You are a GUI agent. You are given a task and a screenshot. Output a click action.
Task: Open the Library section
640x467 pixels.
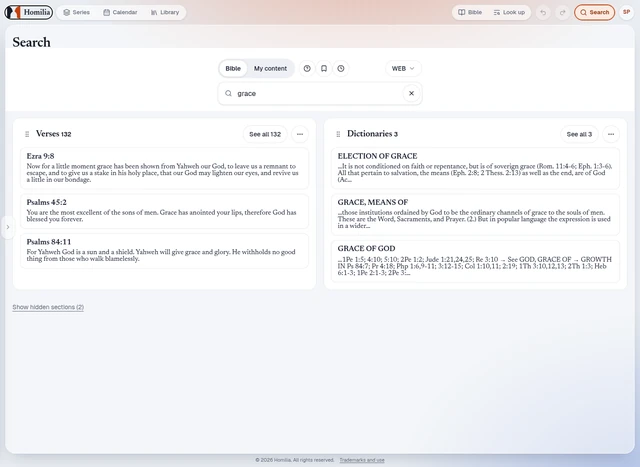(x=165, y=12)
